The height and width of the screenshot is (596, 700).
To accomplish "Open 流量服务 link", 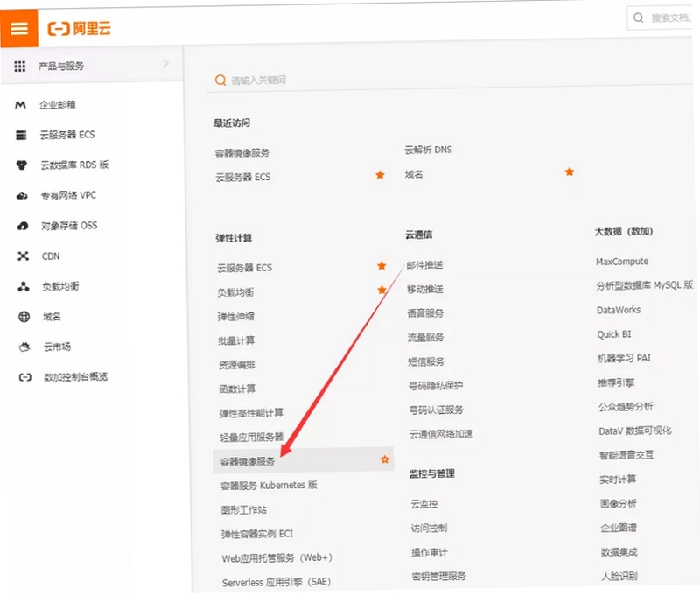I will (426, 338).
